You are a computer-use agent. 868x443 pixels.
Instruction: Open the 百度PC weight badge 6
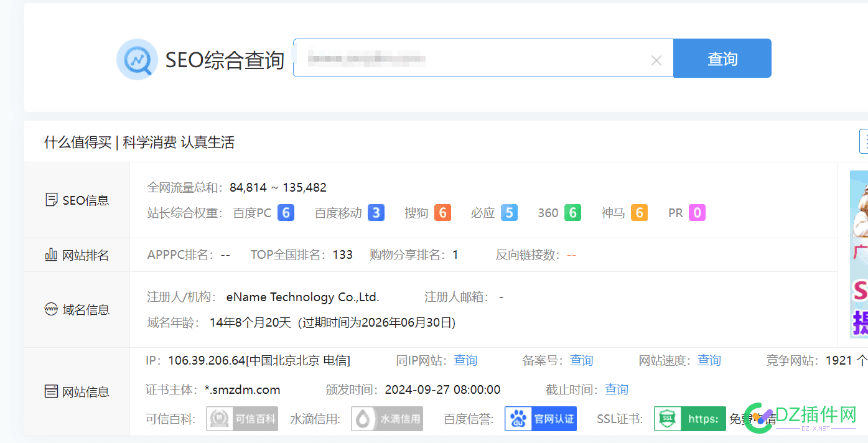(286, 213)
